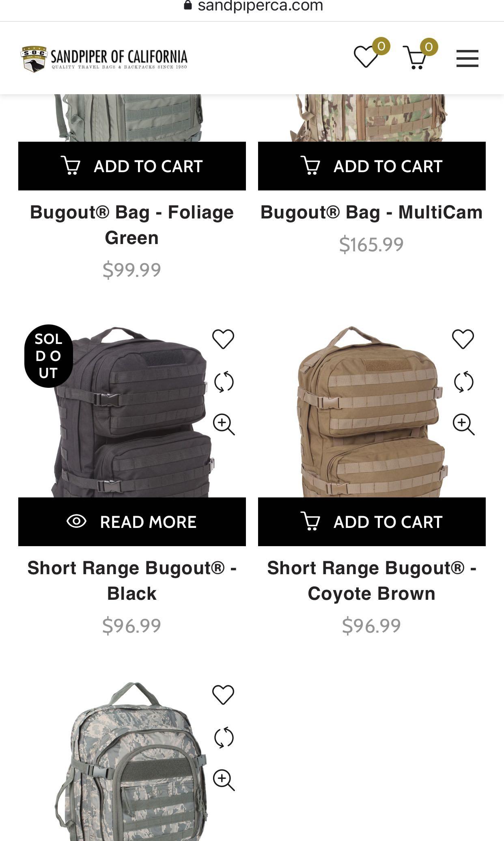Open the shopping cart icon in header

tap(415, 57)
